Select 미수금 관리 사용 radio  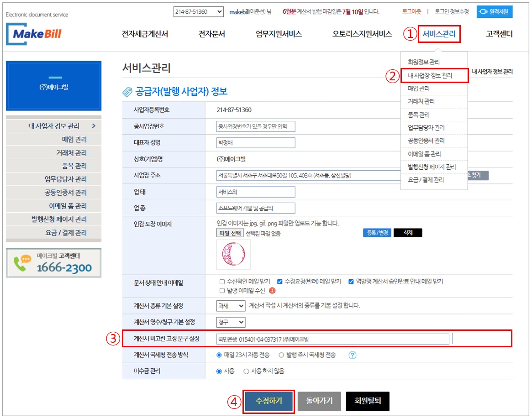[x=219, y=371]
